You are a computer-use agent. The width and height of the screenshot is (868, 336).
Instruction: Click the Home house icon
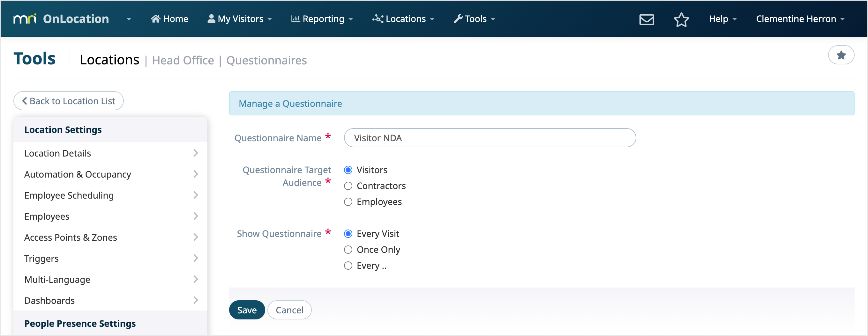point(155,18)
